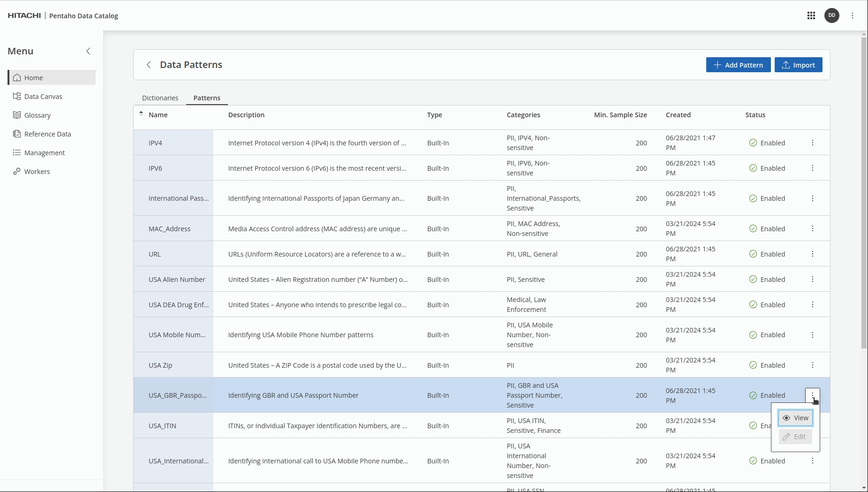
Task: Click the Add Pattern button
Action: point(738,65)
